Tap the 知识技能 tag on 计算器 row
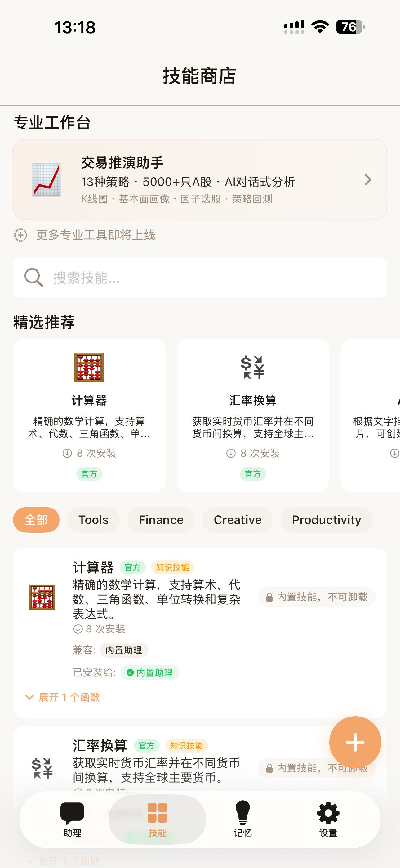The height and width of the screenshot is (868, 400). (172, 567)
